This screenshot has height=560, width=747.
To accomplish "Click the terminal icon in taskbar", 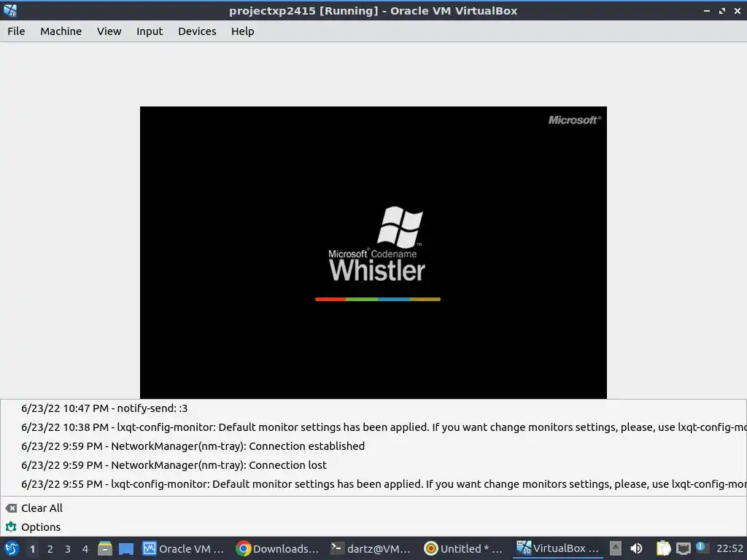I will point(337,548).
